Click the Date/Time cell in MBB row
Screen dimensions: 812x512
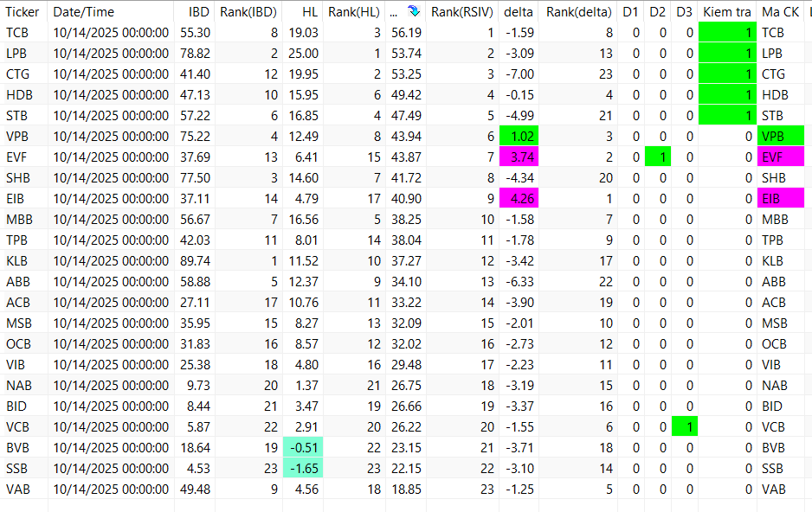[x=111, y=220]
